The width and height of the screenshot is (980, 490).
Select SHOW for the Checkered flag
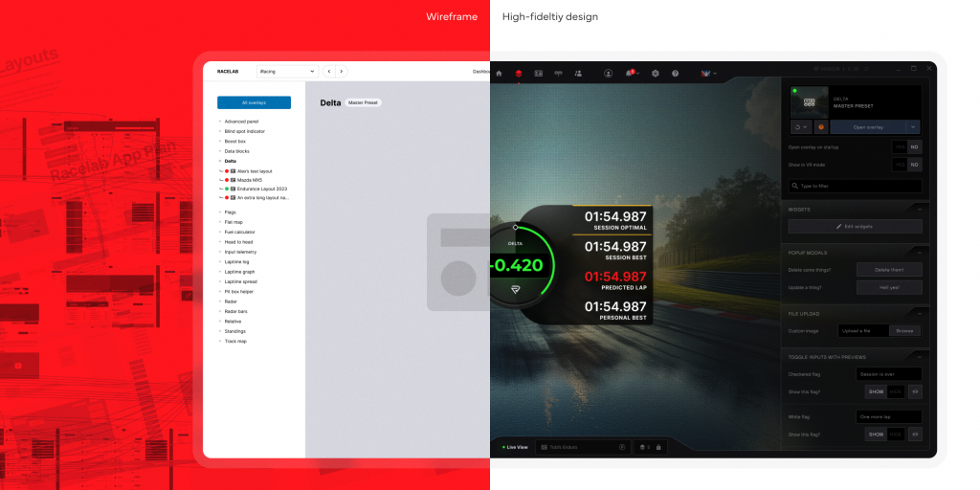coord(877,393)
